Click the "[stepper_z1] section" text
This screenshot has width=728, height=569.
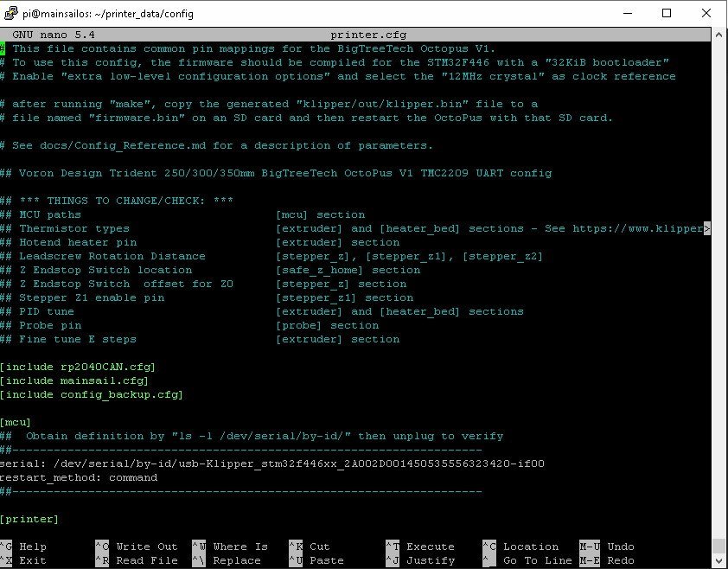click(x=344, y=297)
